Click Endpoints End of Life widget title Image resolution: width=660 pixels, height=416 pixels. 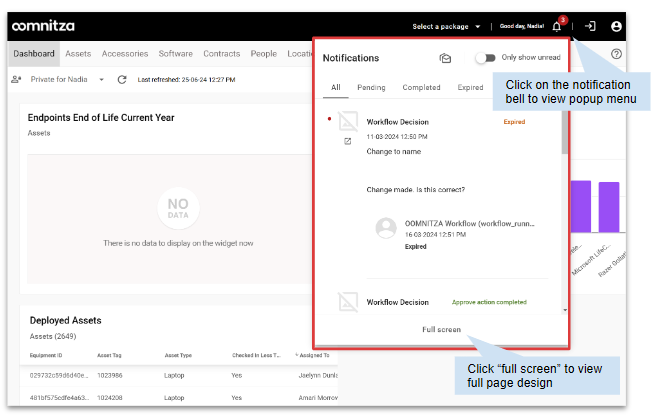click(x=101, y=118)
